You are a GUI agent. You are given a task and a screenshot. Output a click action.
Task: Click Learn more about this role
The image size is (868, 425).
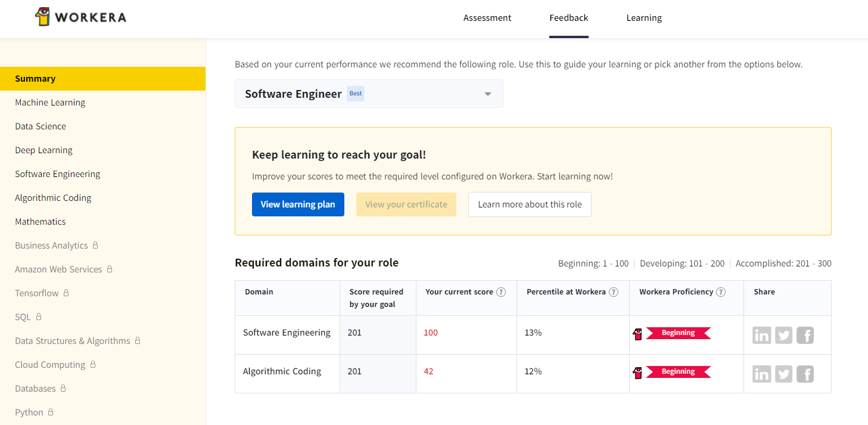pos(530,204)
